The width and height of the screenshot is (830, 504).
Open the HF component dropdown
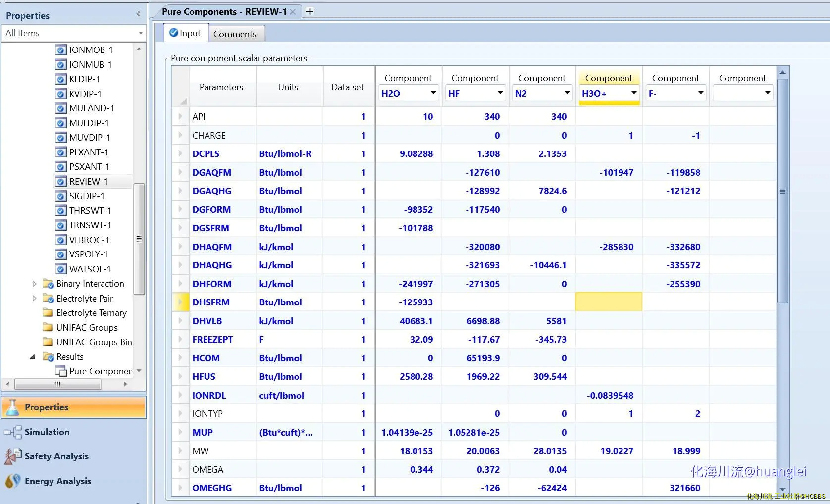pyautogui.click(x=500, y=93)
